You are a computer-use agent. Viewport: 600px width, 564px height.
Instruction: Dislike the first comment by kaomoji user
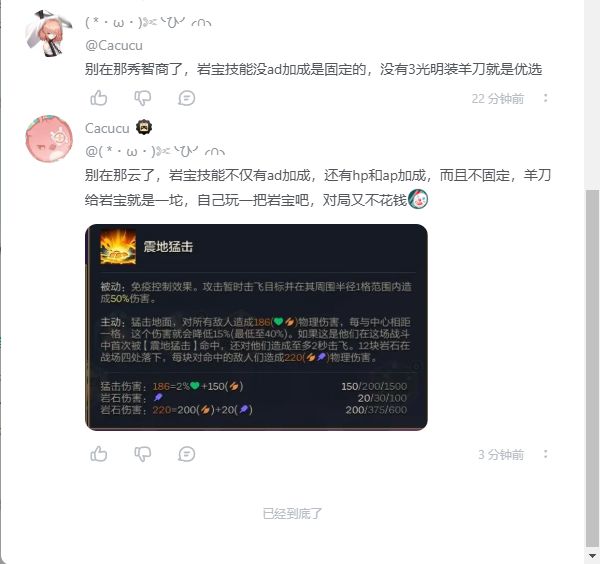[x=143, y=98]
